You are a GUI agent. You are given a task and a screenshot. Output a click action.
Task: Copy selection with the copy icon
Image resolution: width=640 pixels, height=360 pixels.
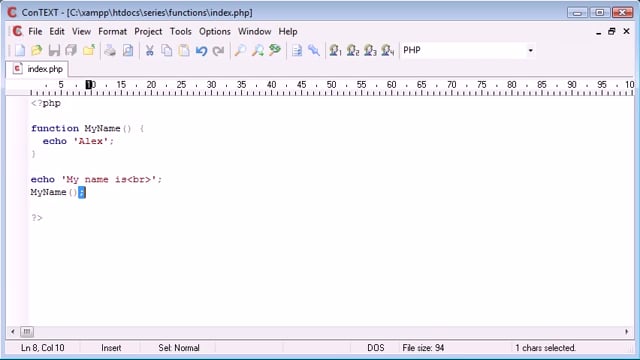click(167, 50)
